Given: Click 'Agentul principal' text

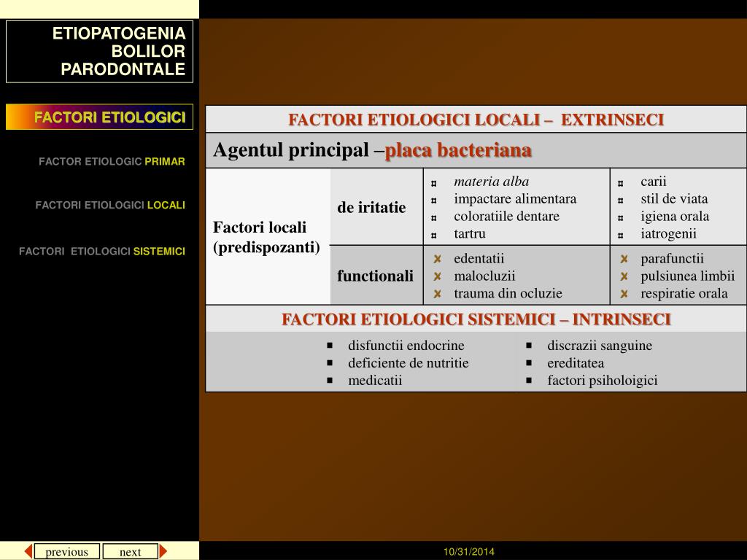Looking at the screenshot, I should point(290,150).
